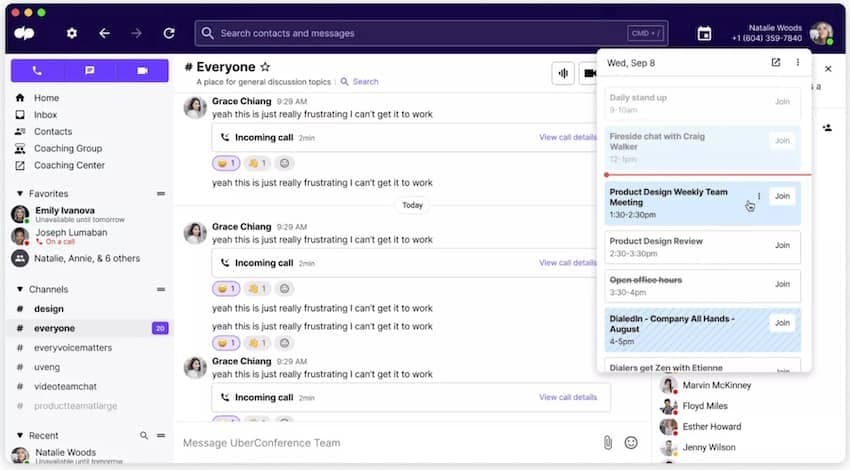The image size is (850, 470).
Task: Open Emily Ivanova favorite conversation
Action: pos(89,214)
